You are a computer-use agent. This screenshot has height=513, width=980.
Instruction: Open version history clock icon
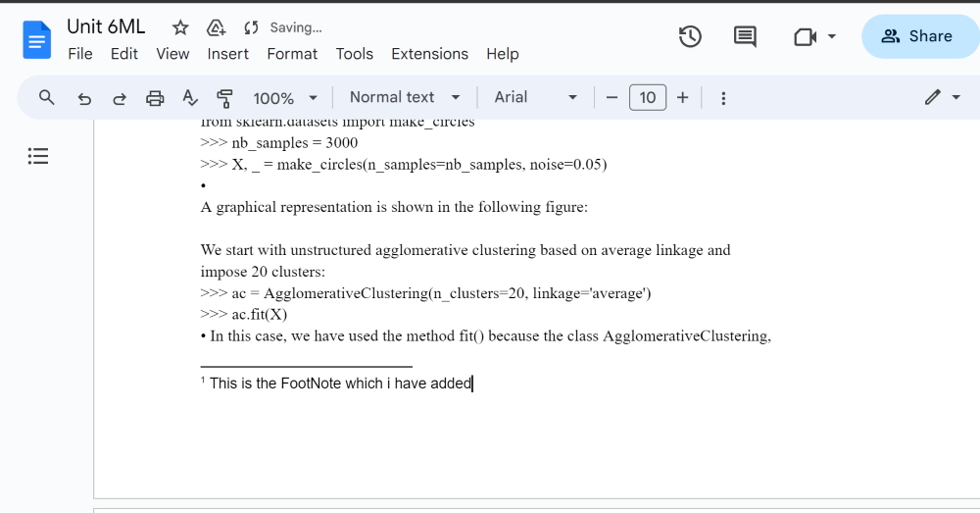(690, 36)
